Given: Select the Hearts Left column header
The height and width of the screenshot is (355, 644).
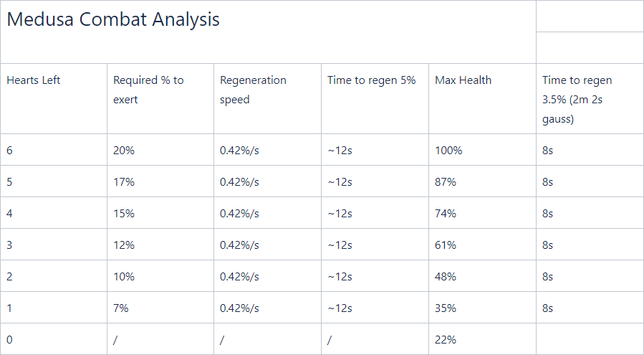Looking at the screenshot, I should coord(54,99).
